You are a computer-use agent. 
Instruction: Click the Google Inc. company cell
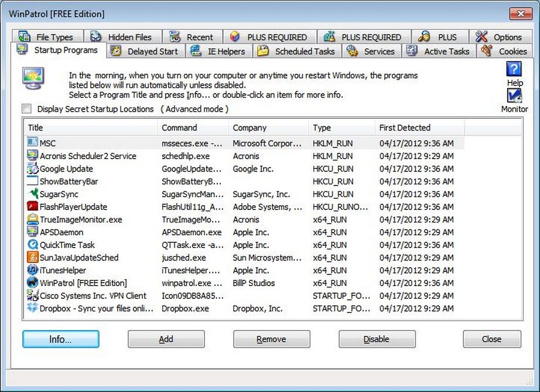click(253, 169)
